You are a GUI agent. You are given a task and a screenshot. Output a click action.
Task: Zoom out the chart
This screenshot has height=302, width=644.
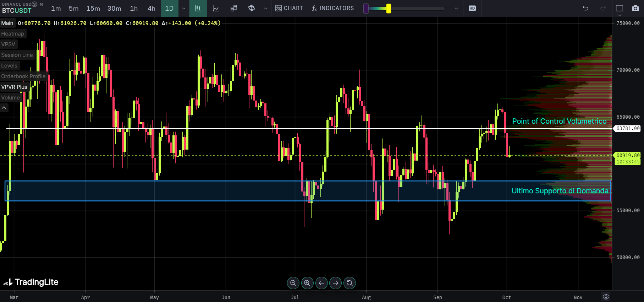(293, 283)
